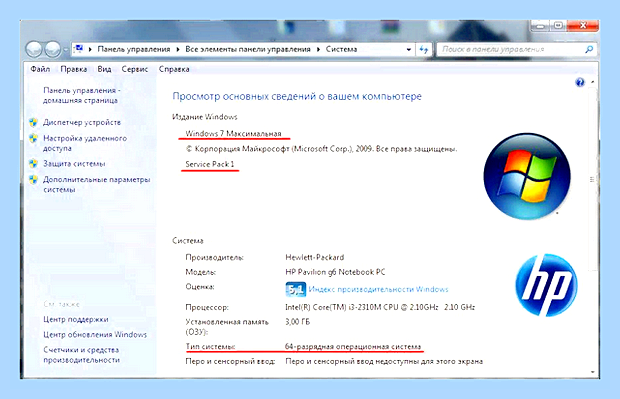Click the magnifier search icon

pyautogui.click(x=589, y=49)
